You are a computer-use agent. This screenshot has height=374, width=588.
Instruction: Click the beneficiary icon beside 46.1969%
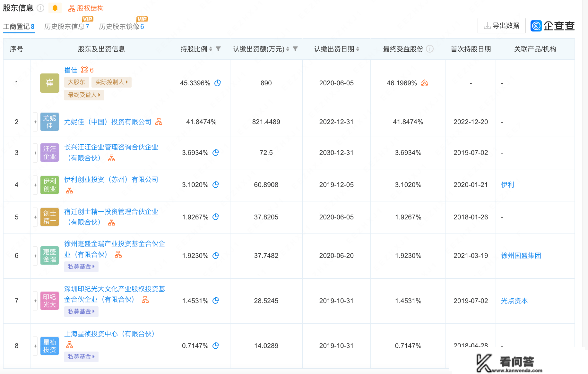(x=424, y=83)
